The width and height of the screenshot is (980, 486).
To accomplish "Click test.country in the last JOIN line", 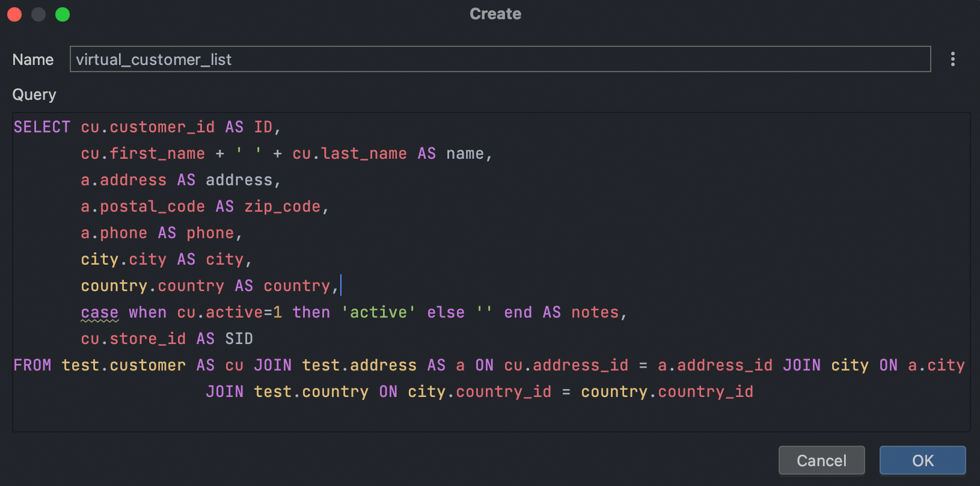I will coord(311,392).
